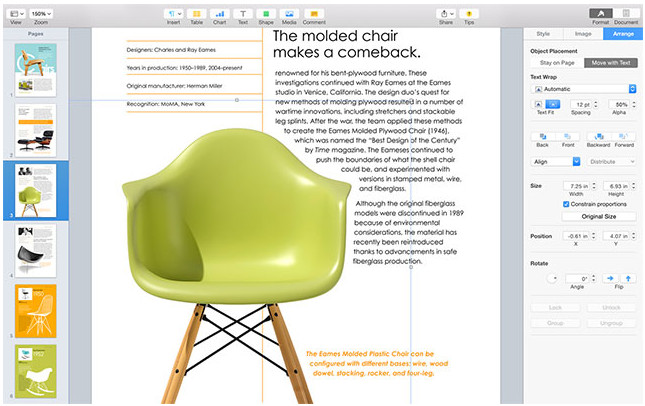Click the Y position 4.07 in field
Viewport: 645px width, 406px height.
[x=617, y=236]
